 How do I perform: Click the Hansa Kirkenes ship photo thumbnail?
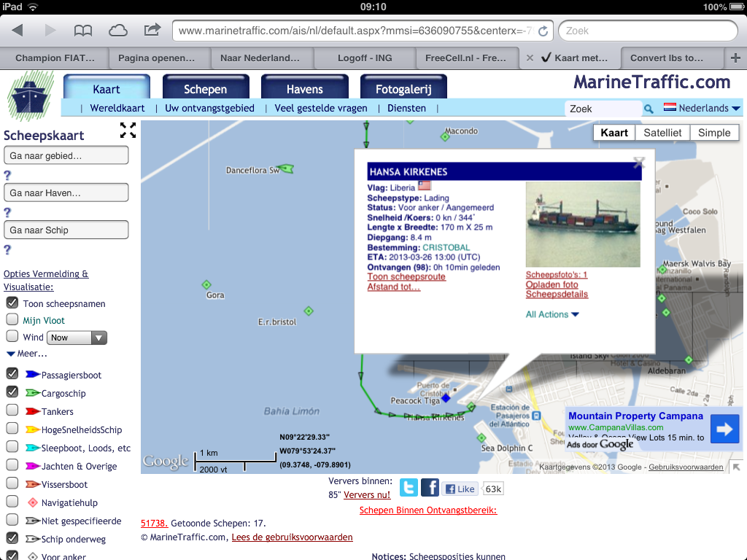(583, 225)
